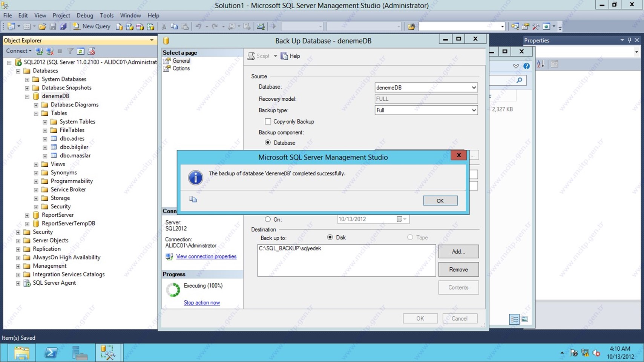Viewport: 644px width, 362px height.
Task: Click the copy message icon in the dialog
Action: coord(193,199)
